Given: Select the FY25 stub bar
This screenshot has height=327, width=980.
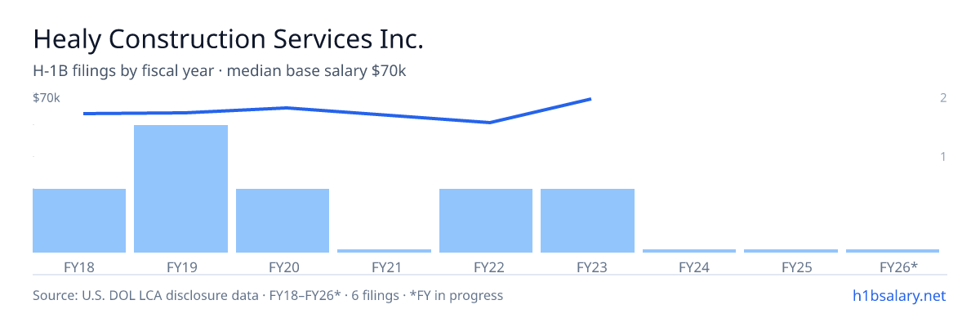Looking at the screenshot, I should tap(791, 251).
